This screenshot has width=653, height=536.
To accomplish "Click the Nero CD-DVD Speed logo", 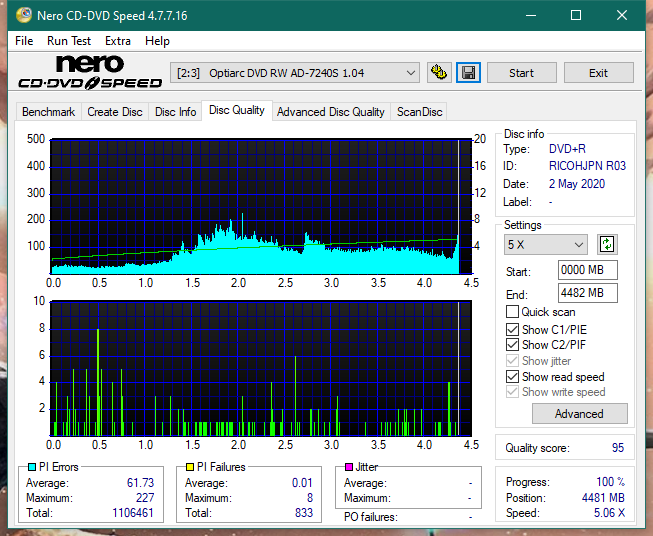I will [x=90, y=73].
